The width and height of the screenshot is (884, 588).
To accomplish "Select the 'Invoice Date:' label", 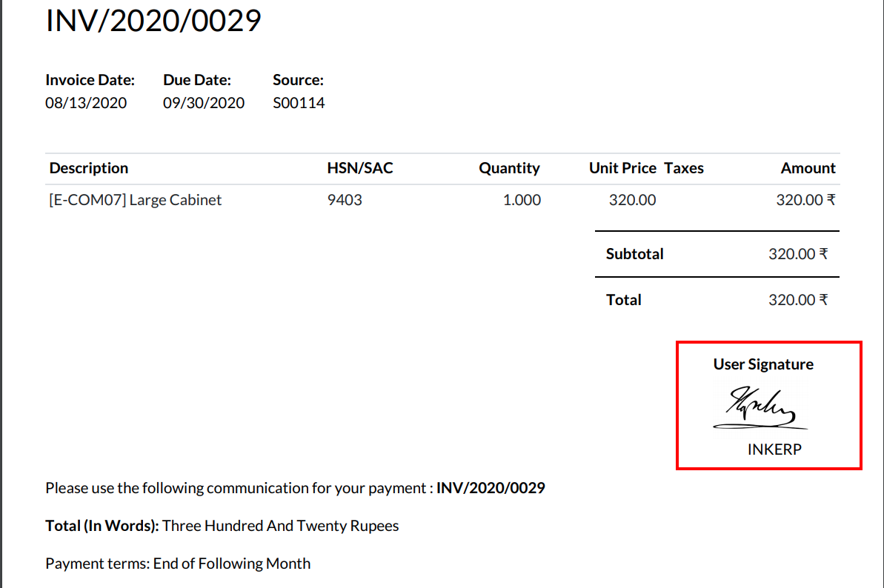I will 90,80.
